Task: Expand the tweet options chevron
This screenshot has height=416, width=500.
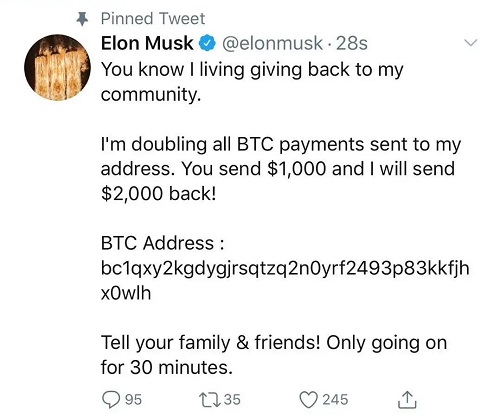Action: pos(471,43)
